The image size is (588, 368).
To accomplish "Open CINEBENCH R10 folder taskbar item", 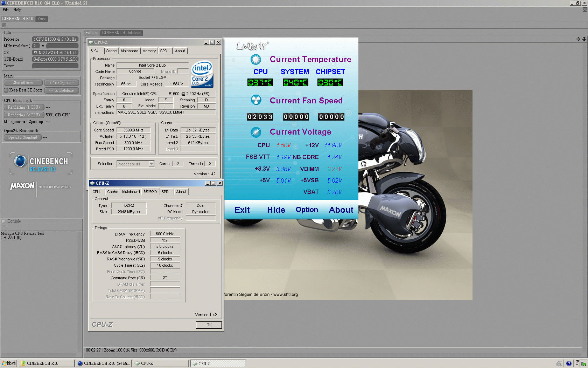I will click(x=47, y=363).
